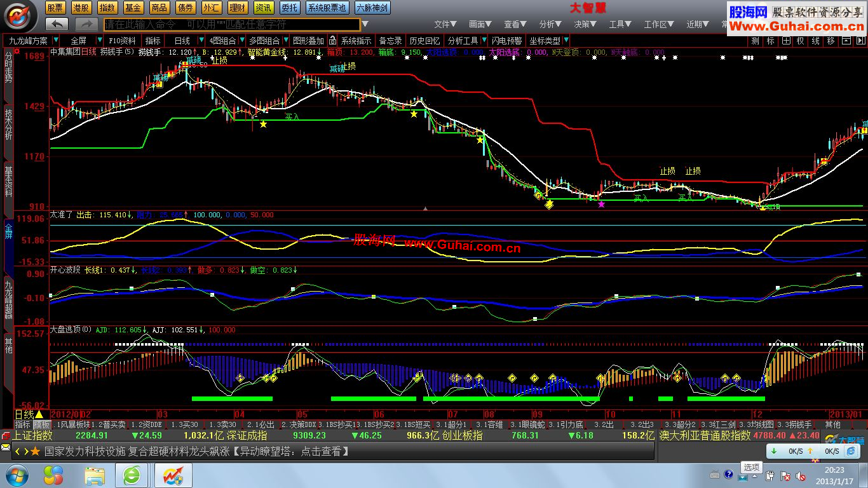Click the 测 measurement tool icon
Image resolution: width=868 pixels, height=488 pixels.
click(755, 41)
